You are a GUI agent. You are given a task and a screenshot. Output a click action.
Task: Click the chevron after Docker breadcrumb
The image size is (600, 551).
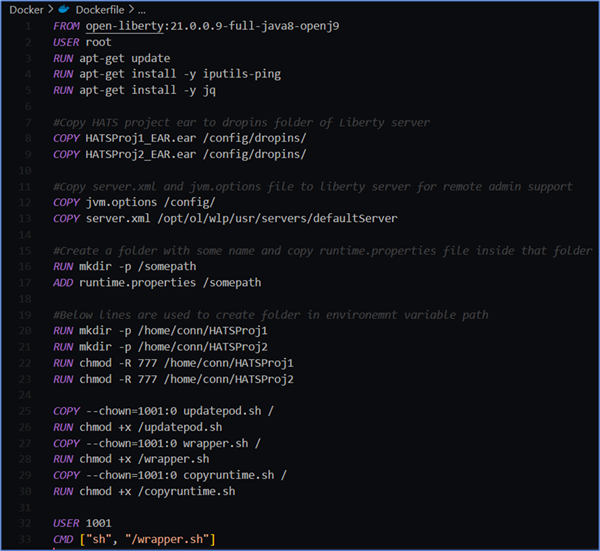click(x=49, y=9)
